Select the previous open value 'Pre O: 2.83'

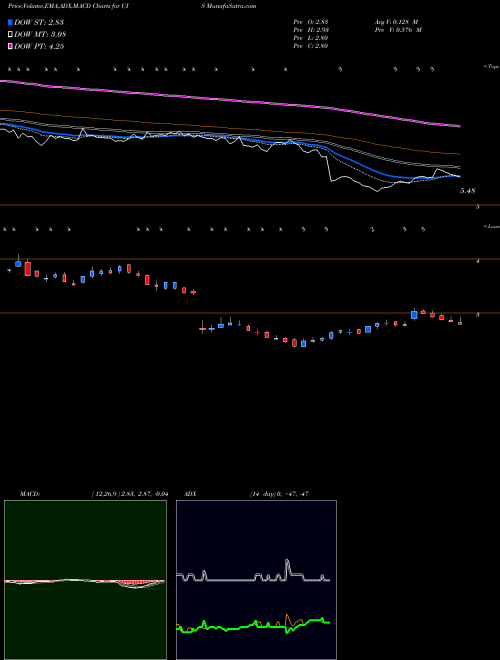point(311,22)
